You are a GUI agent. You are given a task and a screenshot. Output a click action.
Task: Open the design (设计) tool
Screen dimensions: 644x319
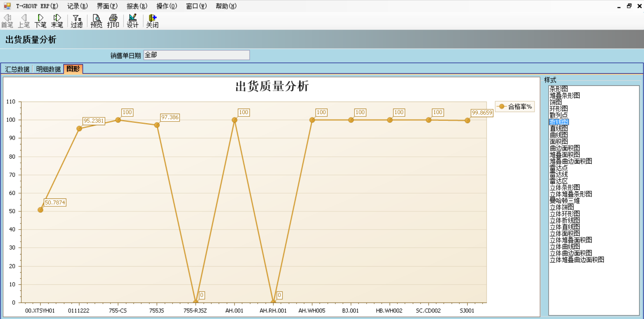tap(133, 21)
